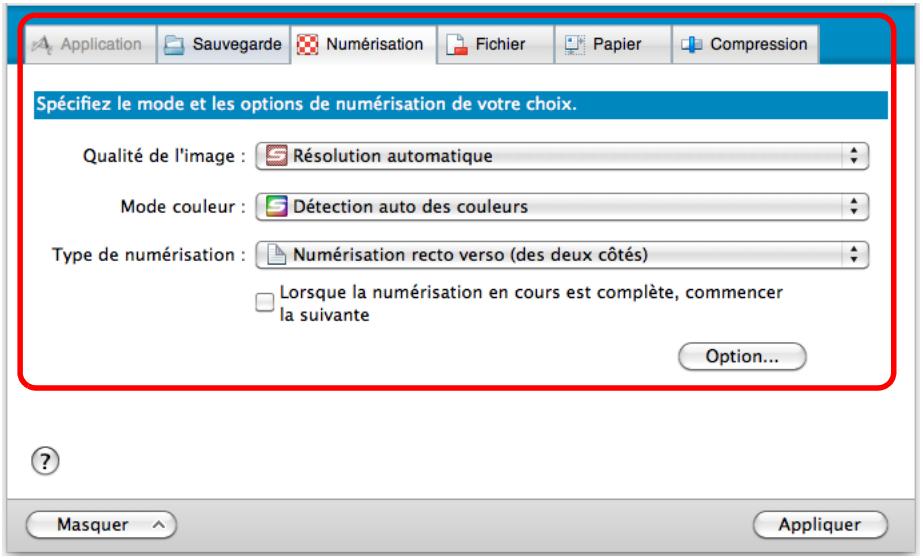
Task: Click the 'Qualité de l'image :' label
Action: pyautogui.click(x=164, y=156)
